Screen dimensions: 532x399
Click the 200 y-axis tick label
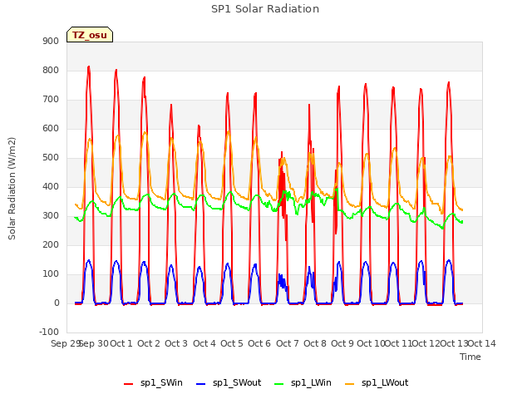pos(51,245)
